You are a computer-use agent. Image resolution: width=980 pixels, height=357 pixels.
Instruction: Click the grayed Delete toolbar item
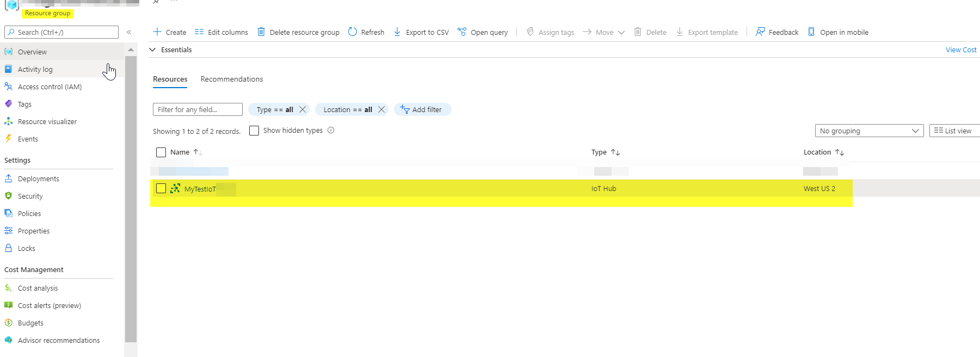pos(650,32)
